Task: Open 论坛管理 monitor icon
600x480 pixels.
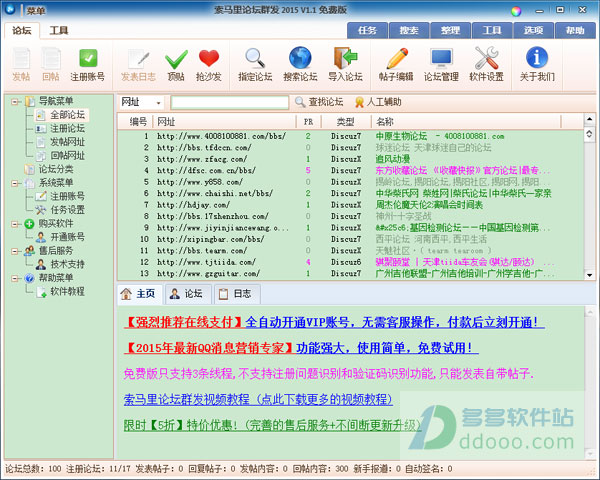Action: click(x=441, y=64)
